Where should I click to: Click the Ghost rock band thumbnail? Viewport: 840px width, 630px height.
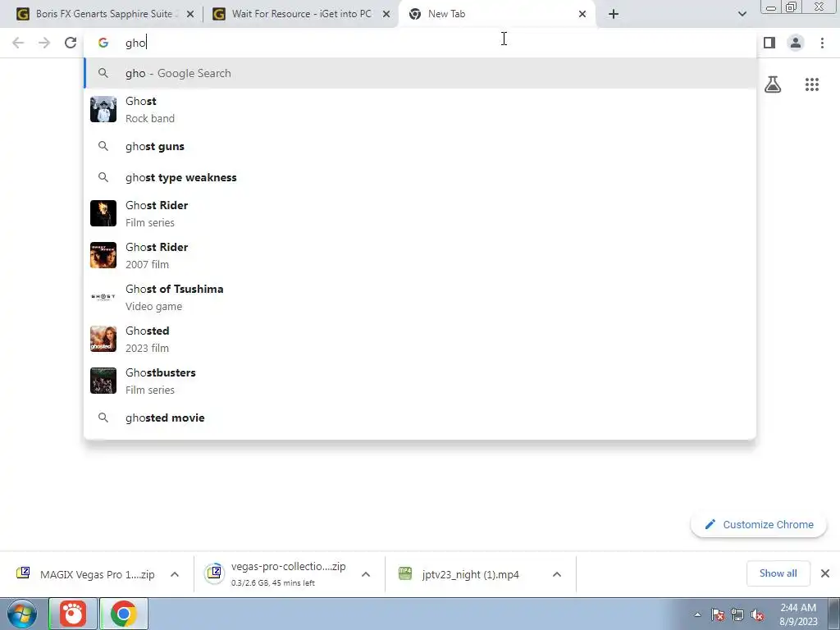[103, 109]
